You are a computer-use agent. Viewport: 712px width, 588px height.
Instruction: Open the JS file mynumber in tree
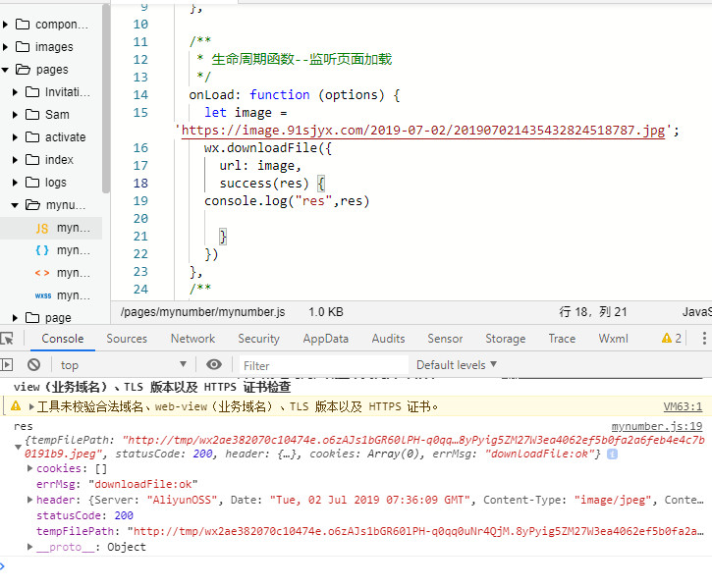pos(51,228)
